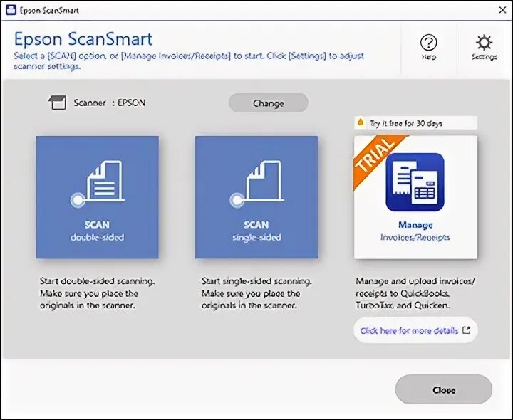This screenshot has width=513, height=420.
Task: Click the bell icon beside 'Try it free'
Action: (361, 122)
